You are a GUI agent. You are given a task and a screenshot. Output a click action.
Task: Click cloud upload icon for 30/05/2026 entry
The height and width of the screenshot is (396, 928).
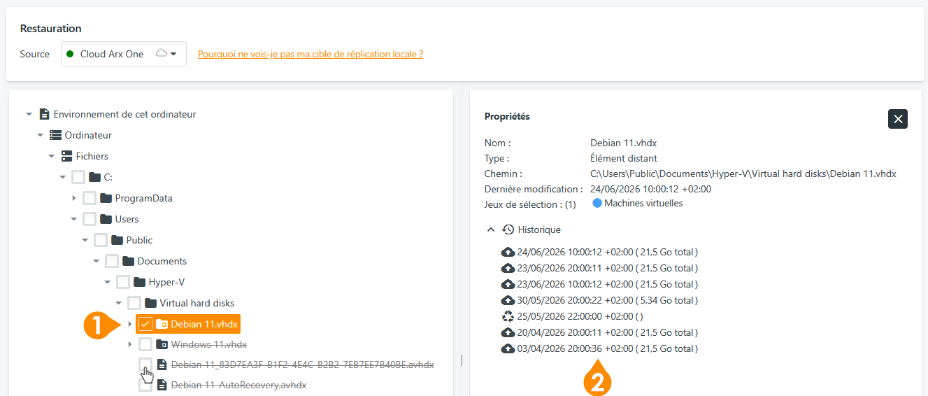508,300
